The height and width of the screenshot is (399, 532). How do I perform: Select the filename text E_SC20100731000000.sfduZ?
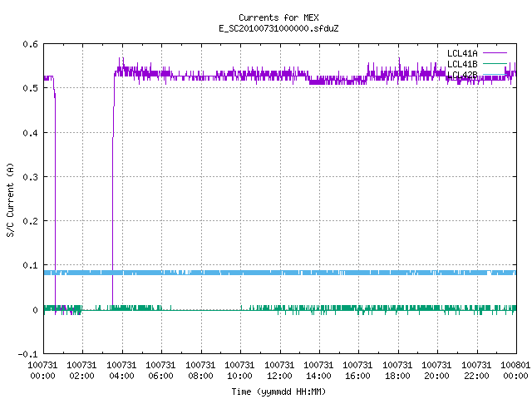coord(278,28)
